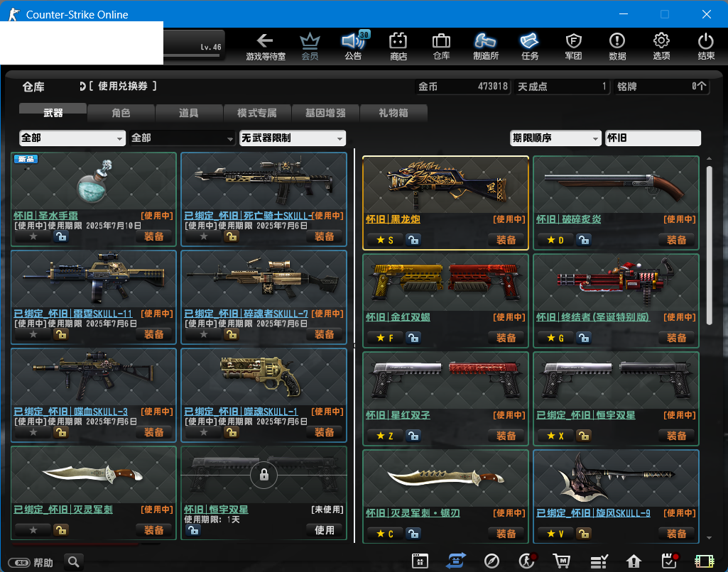728x572 pixels.
Task: Open the dark 全部 subcategory dropdown
Action: click(x=182, y=138)
